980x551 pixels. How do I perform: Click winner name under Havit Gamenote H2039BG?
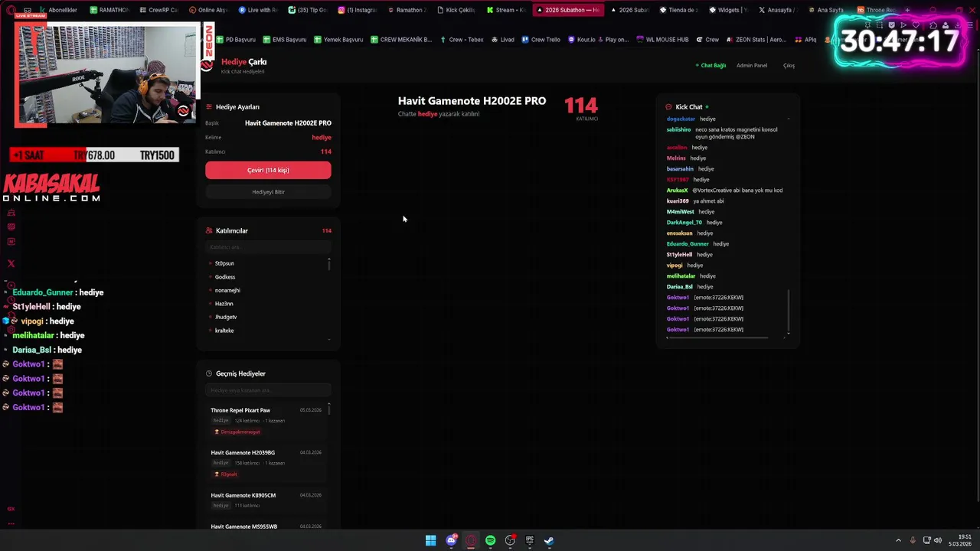point(226,474)
